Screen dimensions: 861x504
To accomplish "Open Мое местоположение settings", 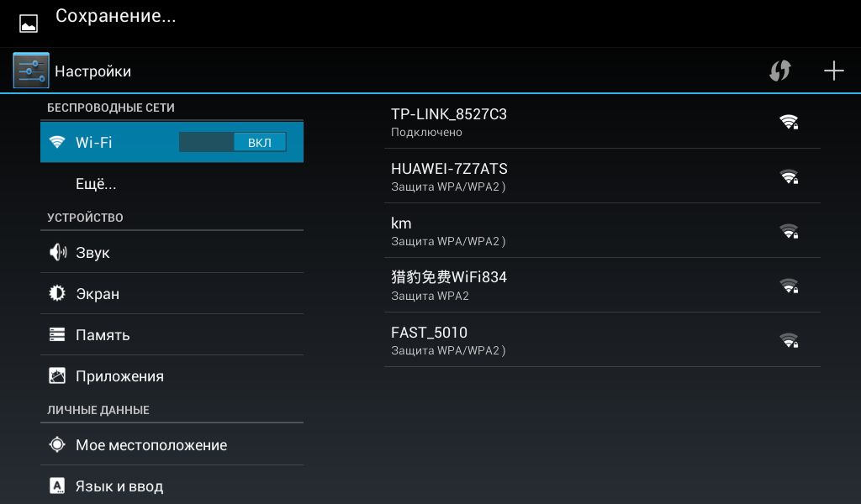I will click(172, 444).
